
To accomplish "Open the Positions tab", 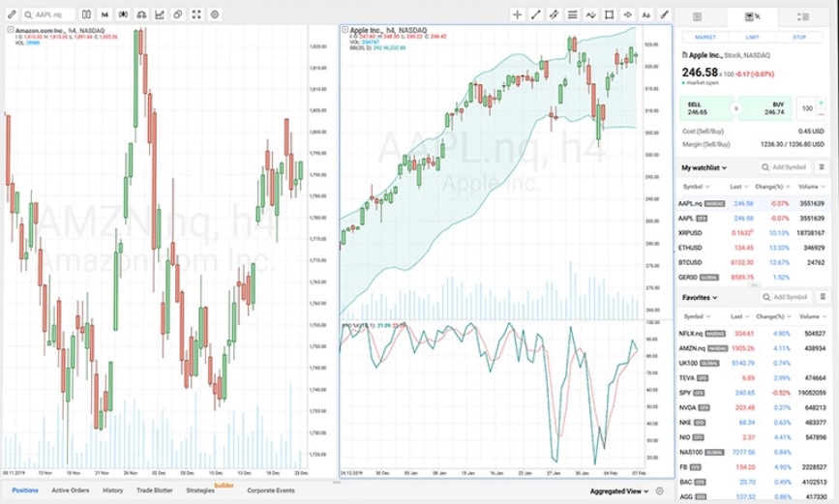I will click(25, 490).
